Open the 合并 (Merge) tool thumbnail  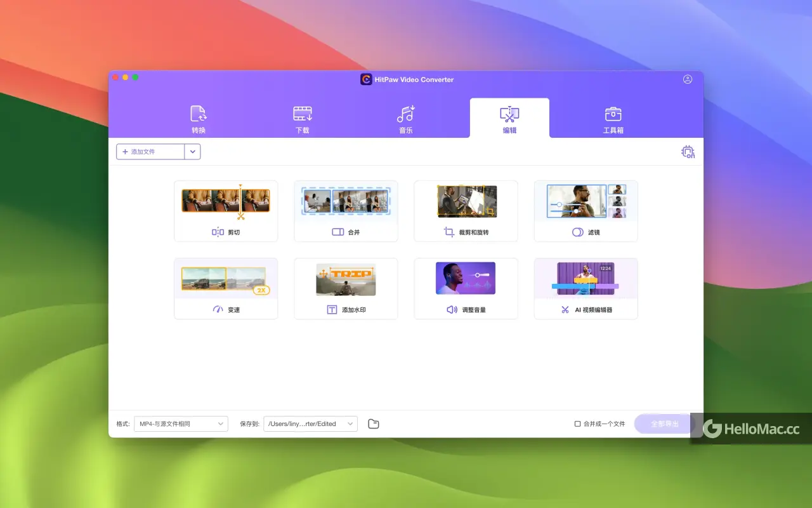click(346, 201)
